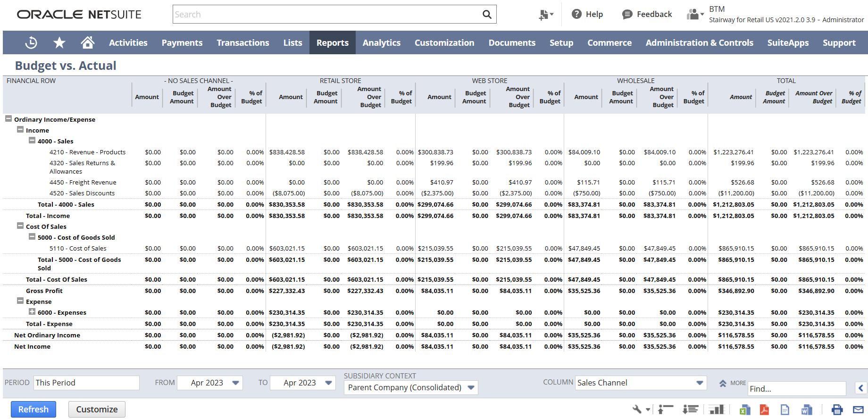Image resolution: width=868 pixels, height=419 pixels.
Task: Click the Net Ordinary Income row label
Action: pos(47,335)
